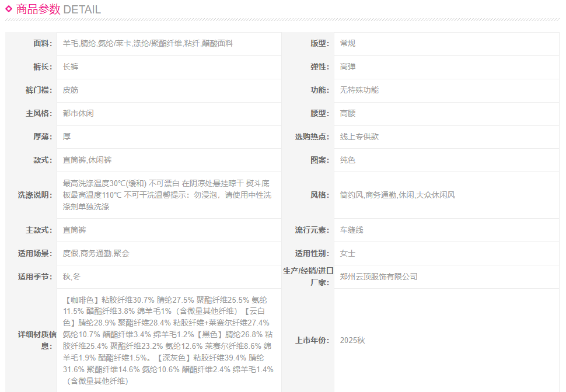Click the 高腰 value
566x392 pixels.
(x=348, y=114)
